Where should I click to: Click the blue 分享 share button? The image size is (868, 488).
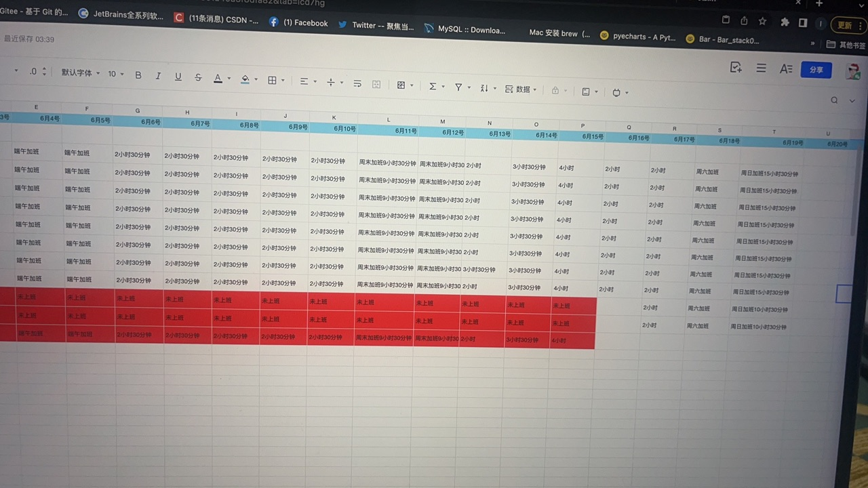(x=816, y=70)
